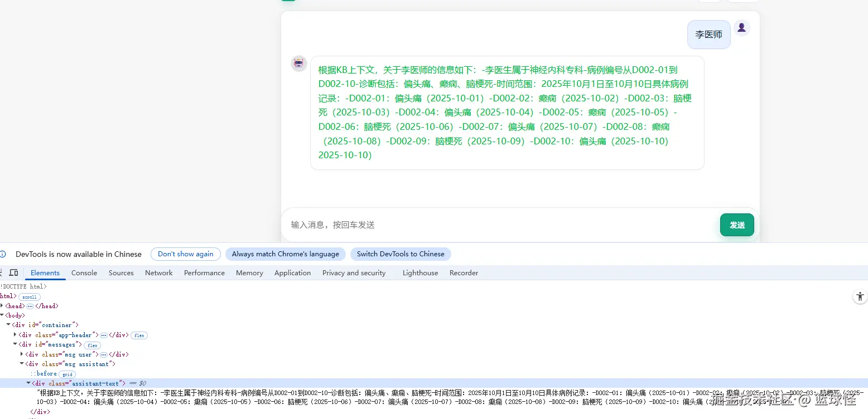Expand the msg user div node
The image size is (868, 419).
[21, 354]
